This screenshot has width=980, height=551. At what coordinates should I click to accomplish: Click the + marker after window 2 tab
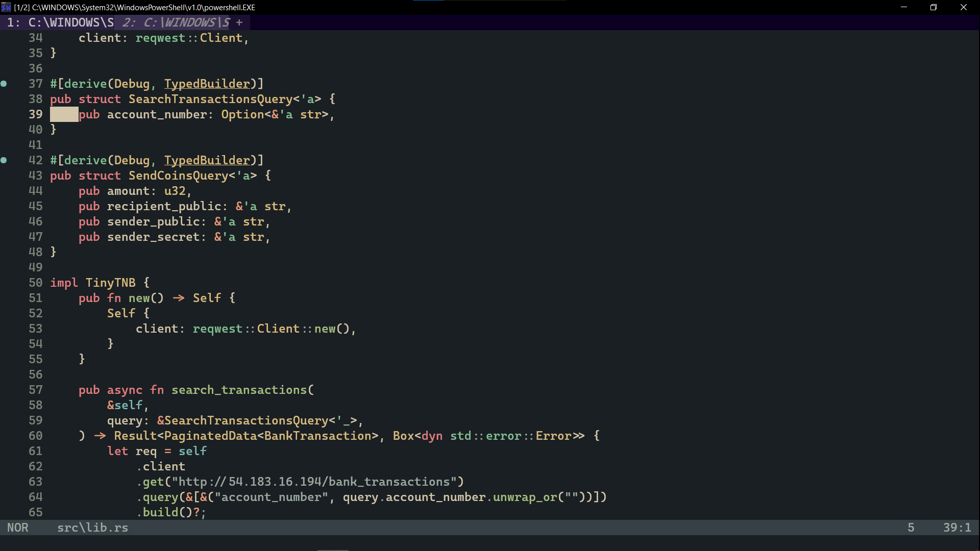click(x=239, y=22)
